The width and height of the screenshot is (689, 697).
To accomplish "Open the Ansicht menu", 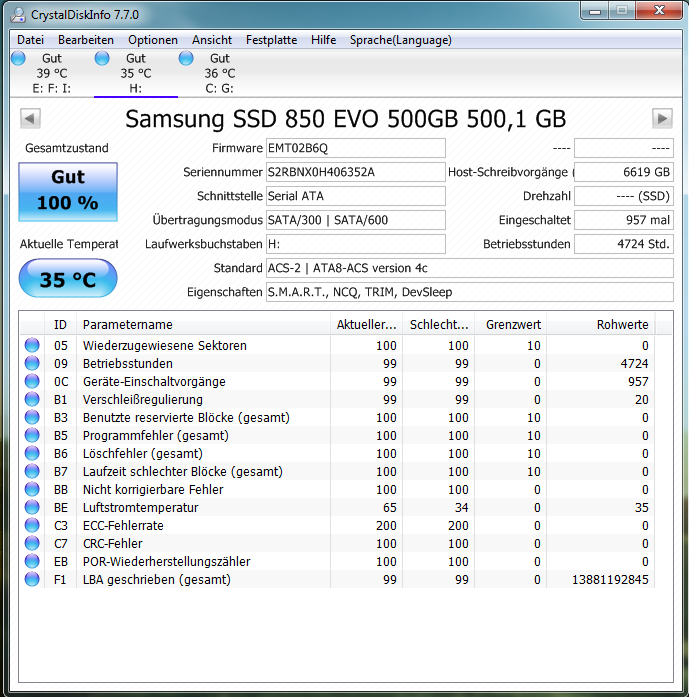I will click(x=212, y=40).
